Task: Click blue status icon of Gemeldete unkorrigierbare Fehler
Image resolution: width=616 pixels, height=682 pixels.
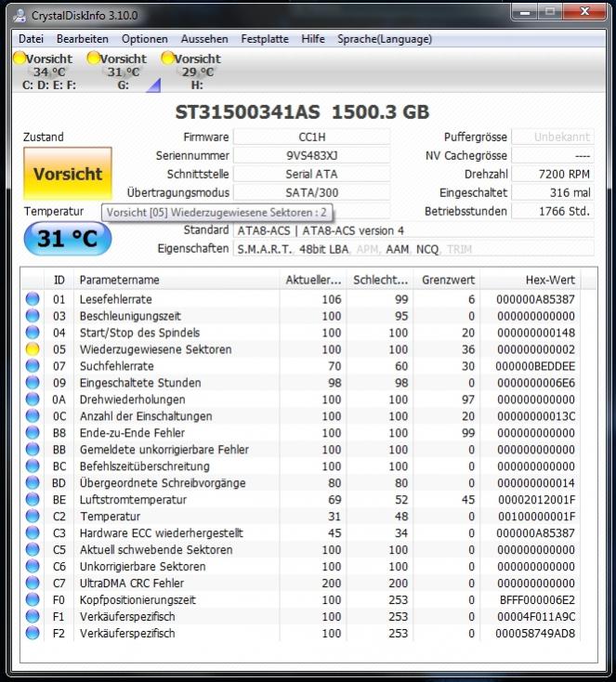Action: pos(33,450)
